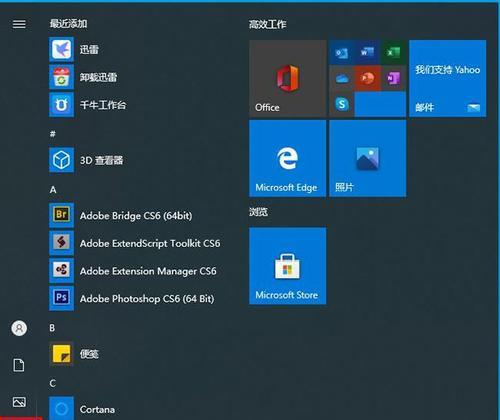Open Adobe ExtendScript Toolkit CS6
This screenshot has height=420, width=500.
point(61,243)
